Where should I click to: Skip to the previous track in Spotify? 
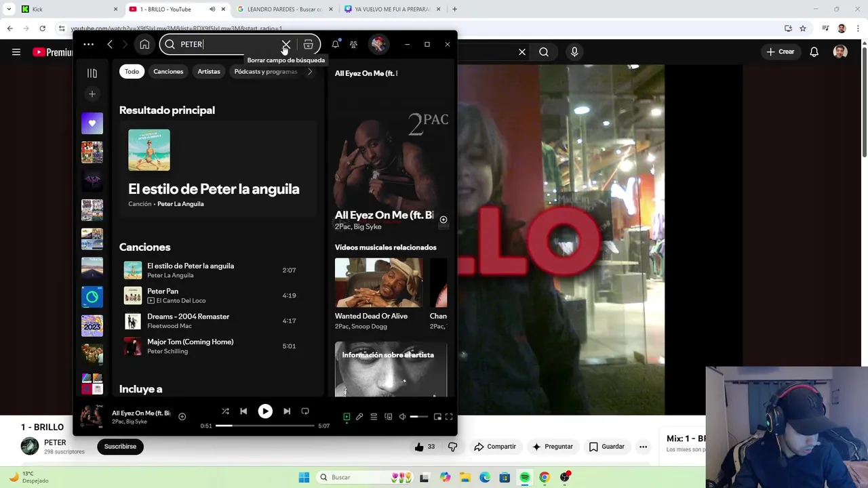click(x=243, y=411)
